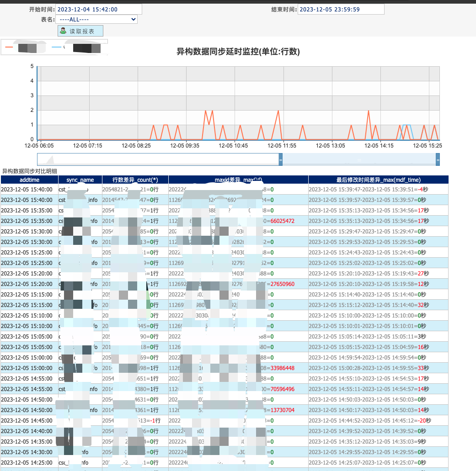Click the red 27650960 maxid difference value
The height and width of the screenshot is (471, 476).
pos(283,284)
